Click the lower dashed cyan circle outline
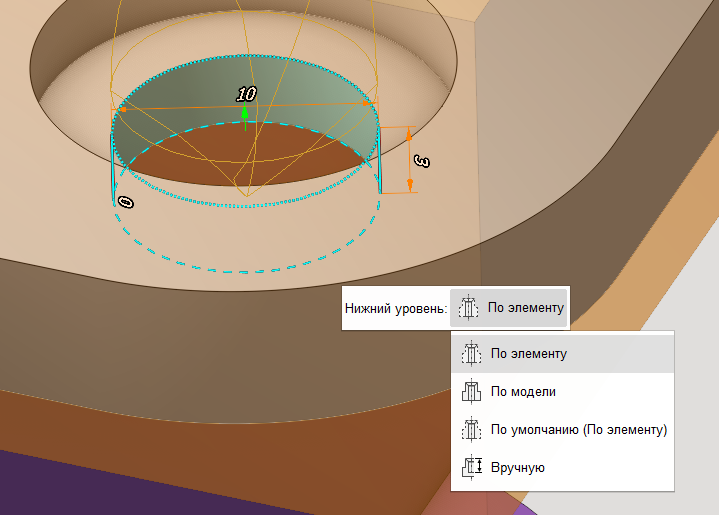 click(x=245, y=270)
